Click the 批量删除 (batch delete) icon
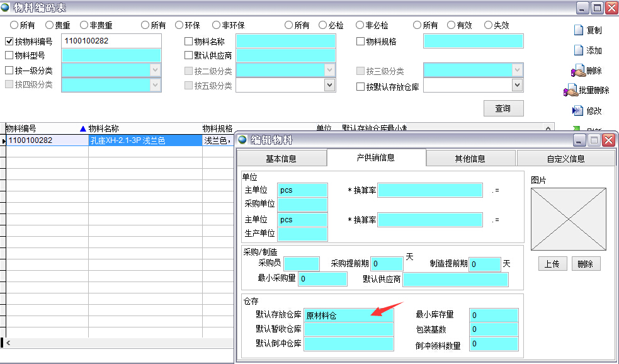619x364 pixels. (571, 91)
